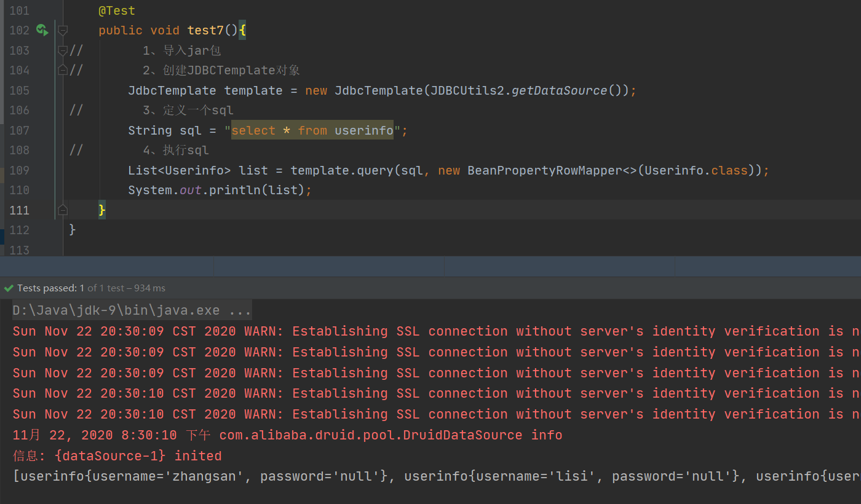Click line number 112 in the gutter
Viewport: 861px width, 504px height.
tap(20, 230)
